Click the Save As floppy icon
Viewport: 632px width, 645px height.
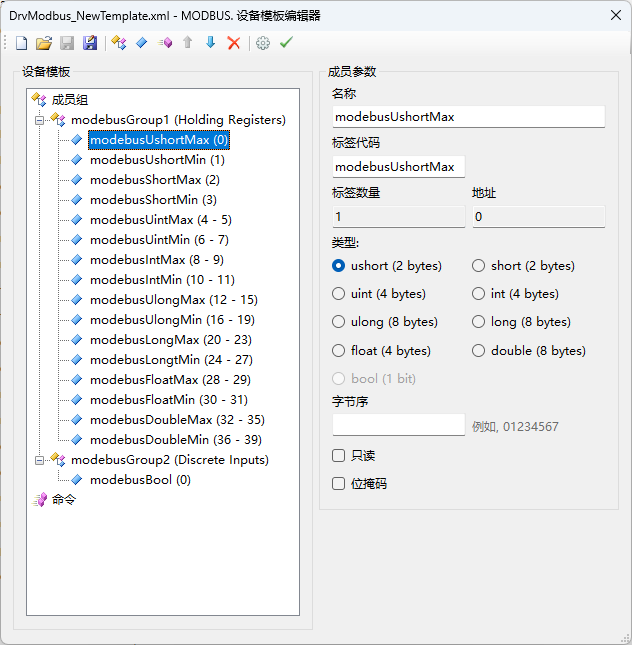pyautogui.click(x=90, y=43)
